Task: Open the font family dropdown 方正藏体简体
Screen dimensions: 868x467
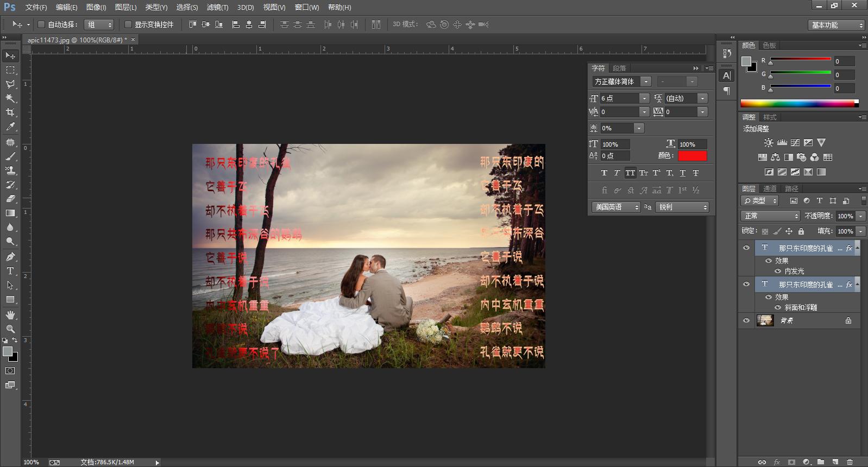Action: [x=645, y=81]
